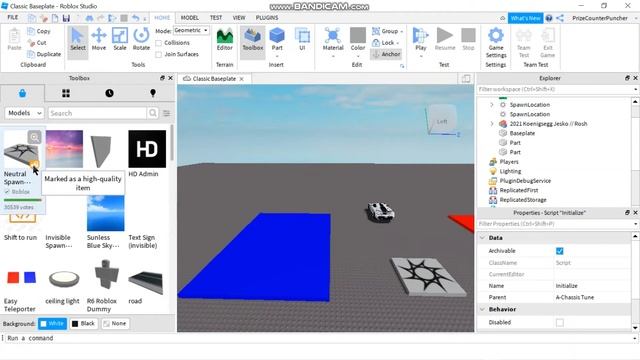Open the Toolbox Recent clock tab
Image resolution: width=640 pixels, height=360 pixels.
109,93
